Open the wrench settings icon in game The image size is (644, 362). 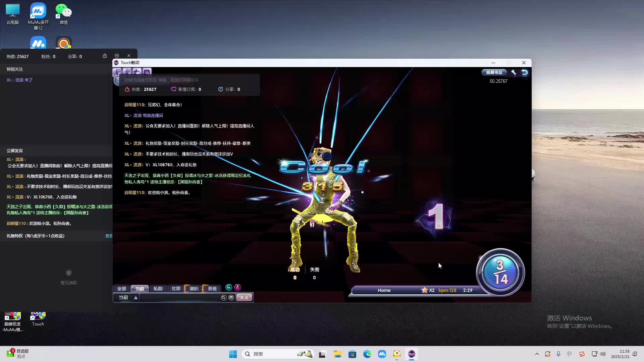tap(514, 72)
